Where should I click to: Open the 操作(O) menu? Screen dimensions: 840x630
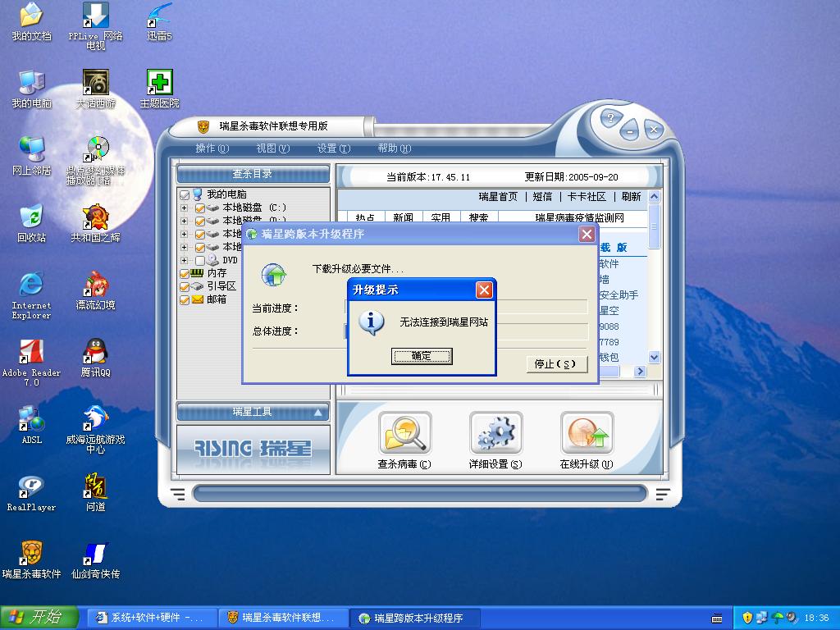212,148
